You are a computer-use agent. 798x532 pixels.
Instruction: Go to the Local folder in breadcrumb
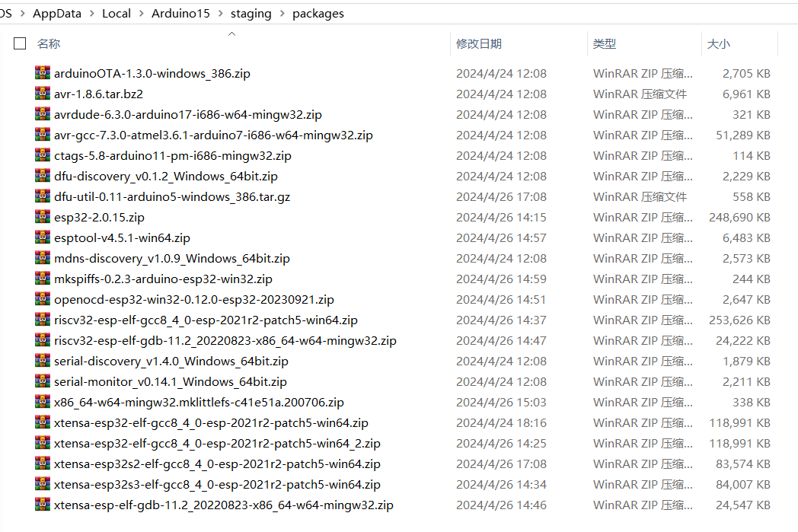click(x=117, y=14)
